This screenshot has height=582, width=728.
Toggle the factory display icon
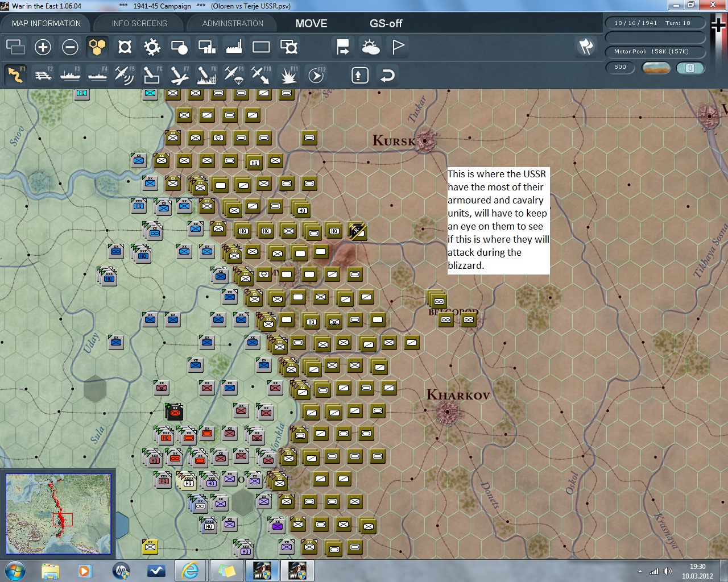(234, 47)
